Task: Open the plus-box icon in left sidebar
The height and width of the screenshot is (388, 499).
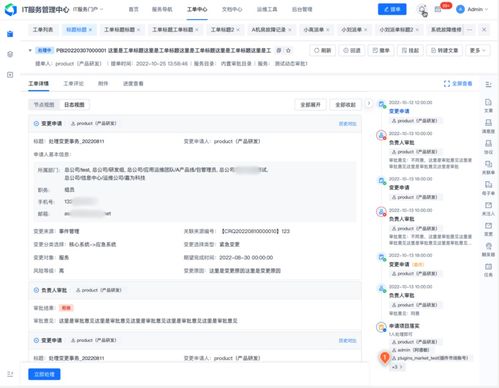Action: (10, 75)
